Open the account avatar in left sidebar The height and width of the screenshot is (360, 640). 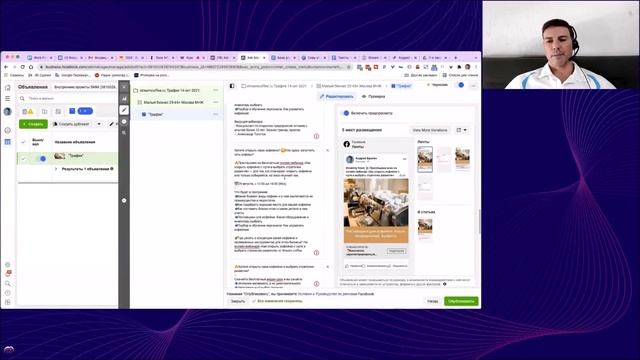7,111
